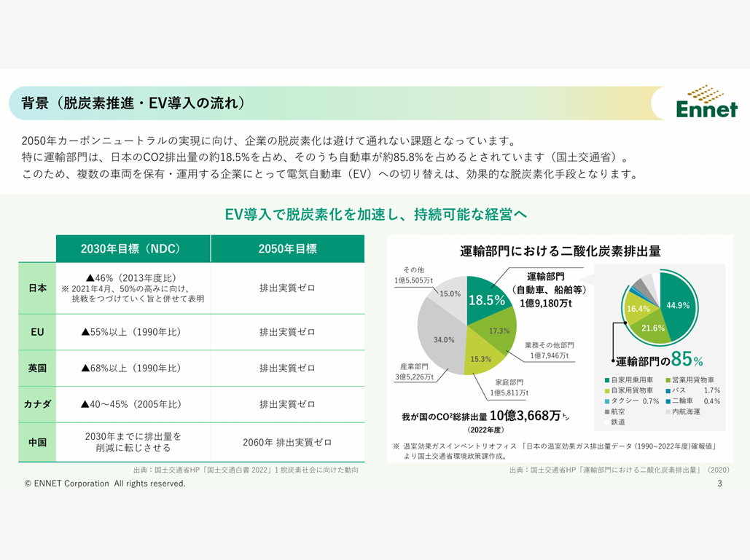The image size is (750, 560).
Task: Select the カナダ row label
Action: coord(37,404)
